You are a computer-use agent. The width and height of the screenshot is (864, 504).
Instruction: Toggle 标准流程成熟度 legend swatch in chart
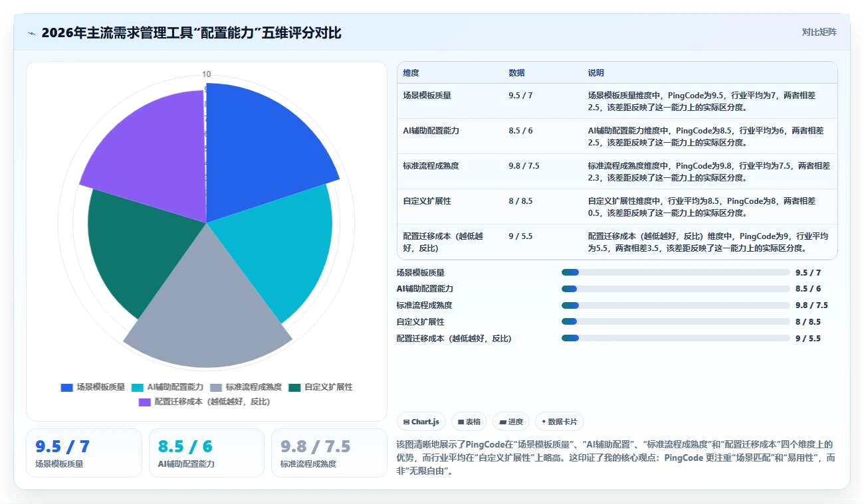click(x=216, y=387)
